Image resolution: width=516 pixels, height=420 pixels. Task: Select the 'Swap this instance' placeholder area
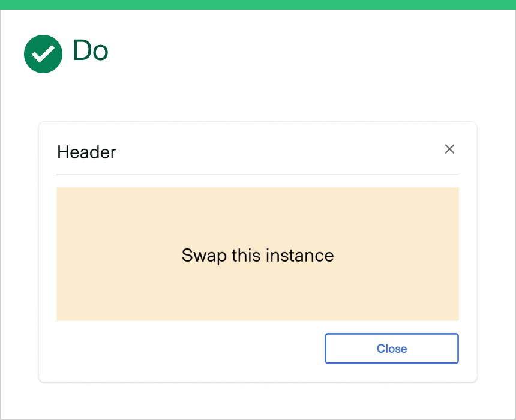(x=257, y=254)
